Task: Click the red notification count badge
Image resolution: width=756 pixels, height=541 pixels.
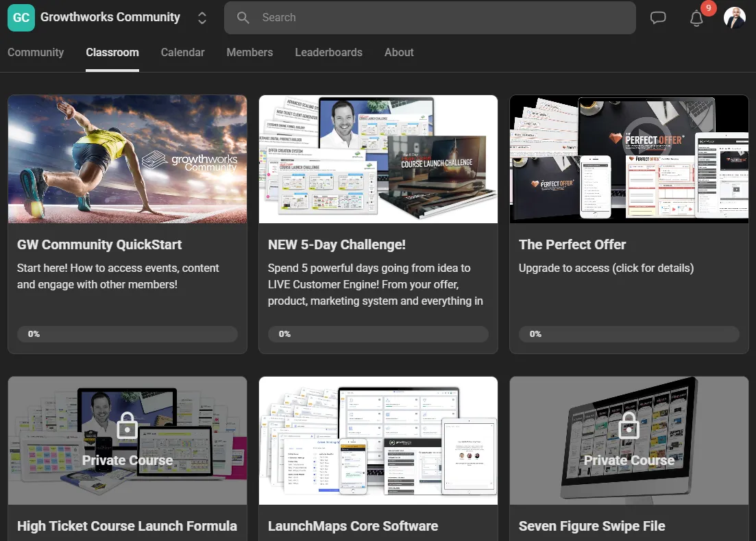Action: point(708,8)
